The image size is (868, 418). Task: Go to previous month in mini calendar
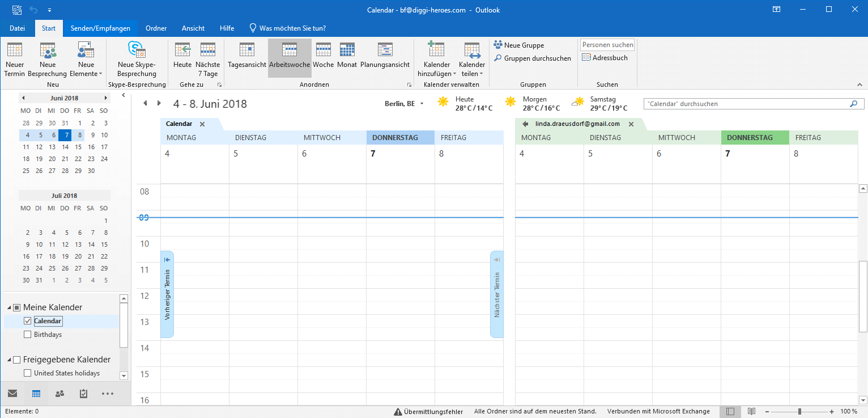coord(23,98)
